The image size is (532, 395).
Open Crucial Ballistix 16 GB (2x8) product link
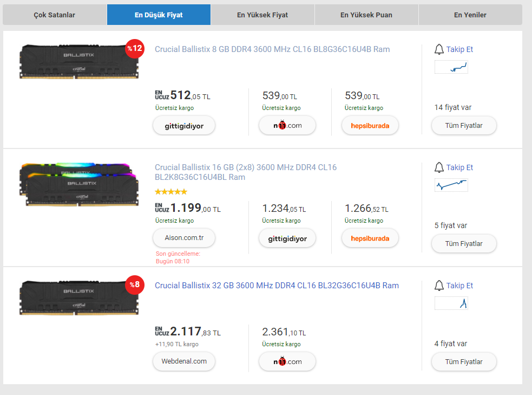tap(246, 172)
